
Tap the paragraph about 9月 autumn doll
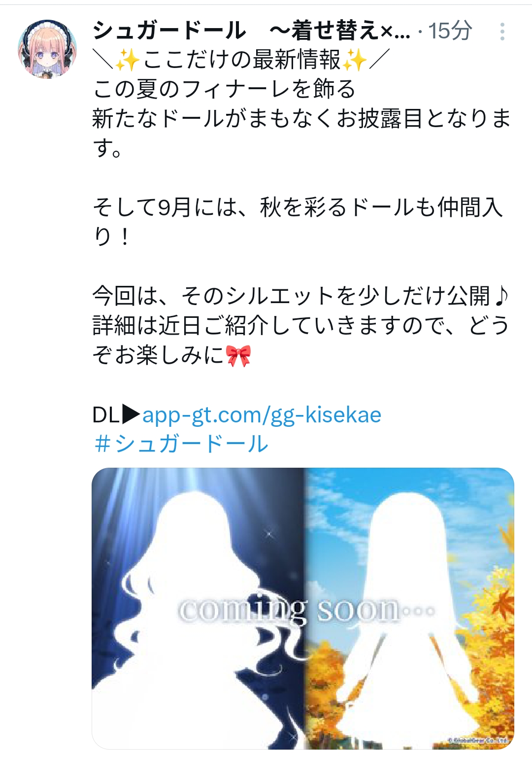(298, 222)
